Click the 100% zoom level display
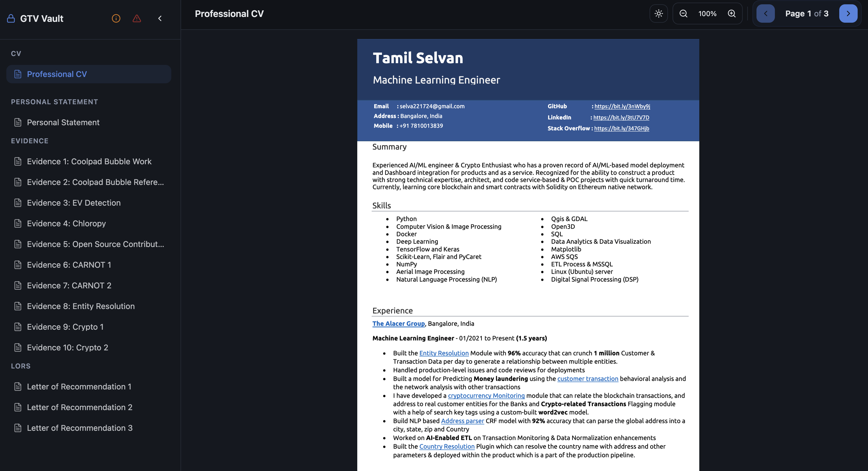This screenshot has width=868, height=471. [x=707, y=13]
